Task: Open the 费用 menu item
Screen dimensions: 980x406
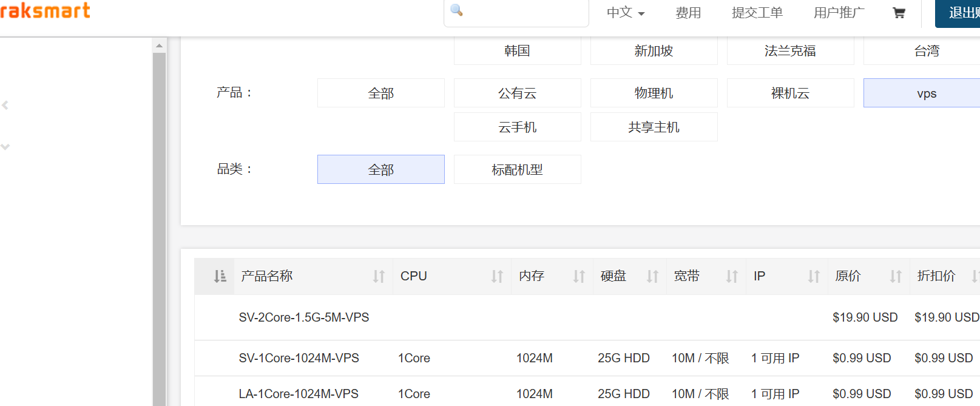Action: click(x=688, y=13)
